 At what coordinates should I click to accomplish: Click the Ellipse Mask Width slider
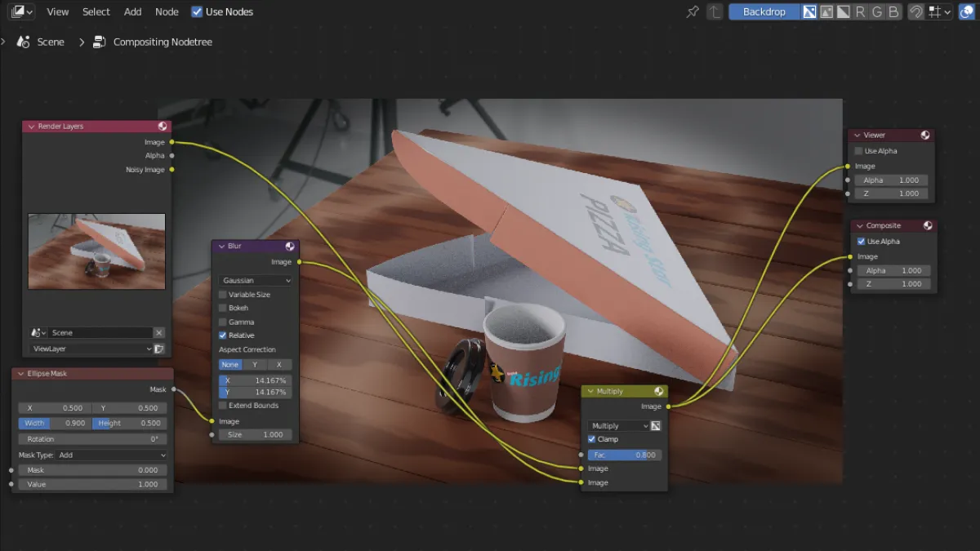pos(56,423)
